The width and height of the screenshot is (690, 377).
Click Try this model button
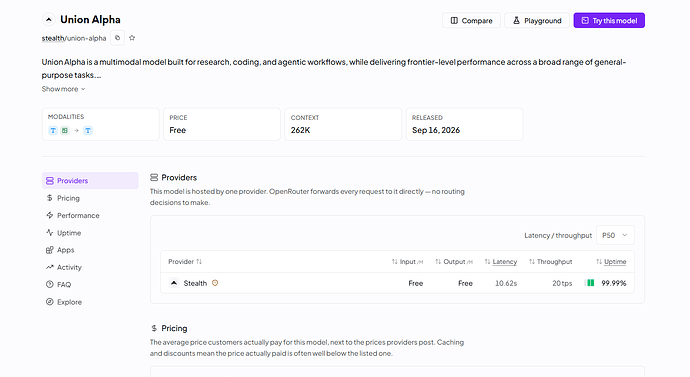tap(609, 20)
